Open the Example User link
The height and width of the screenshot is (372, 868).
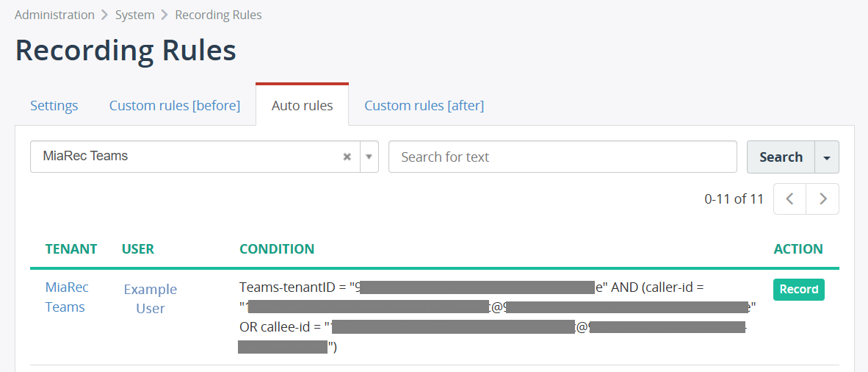(150, 298)
